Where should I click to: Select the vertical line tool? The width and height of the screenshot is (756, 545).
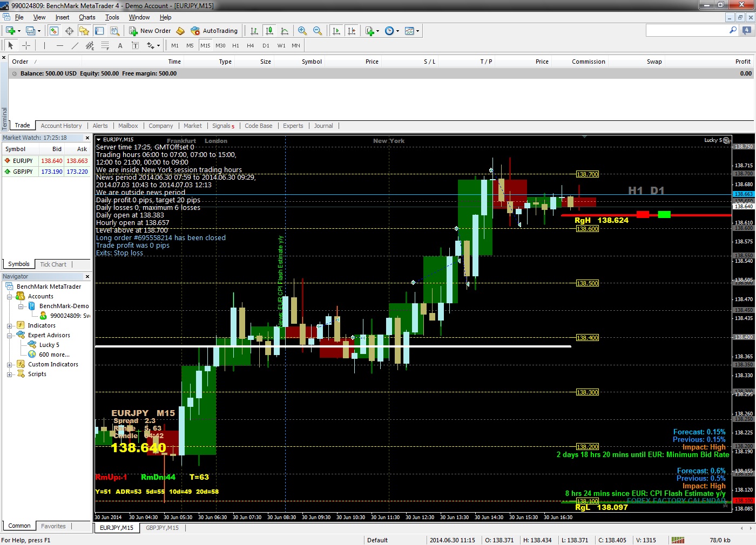coord(44,45)
